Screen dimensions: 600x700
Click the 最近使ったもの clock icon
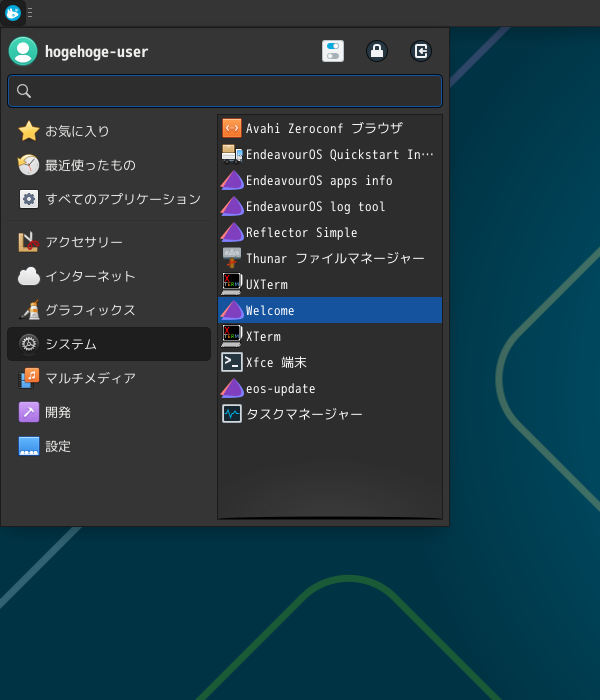[29, 165]
